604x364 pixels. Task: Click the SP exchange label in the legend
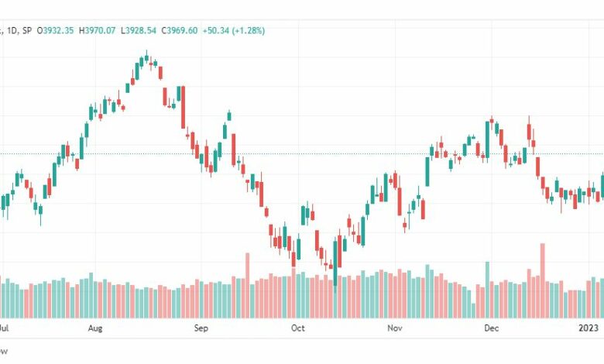pos(26,30)
